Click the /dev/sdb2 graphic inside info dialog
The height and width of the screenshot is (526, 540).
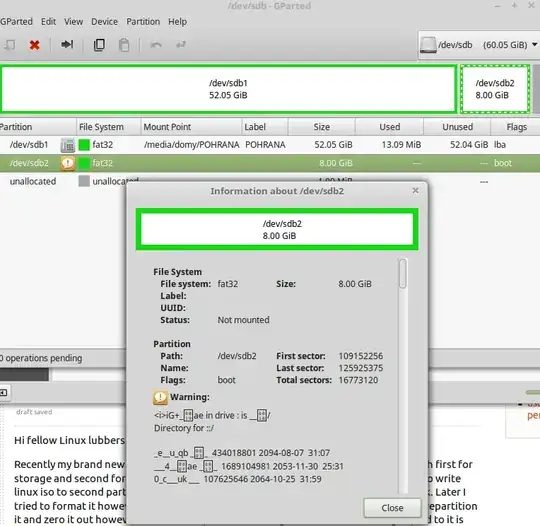[x=277, y=229]
